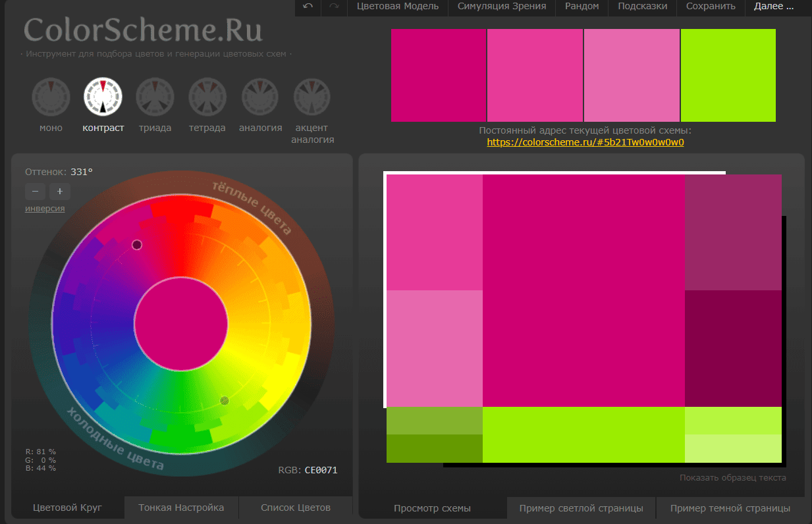Decrease hue with the minus button
The height and width of the screenshot is (524, 812).
tap(35, 192)
